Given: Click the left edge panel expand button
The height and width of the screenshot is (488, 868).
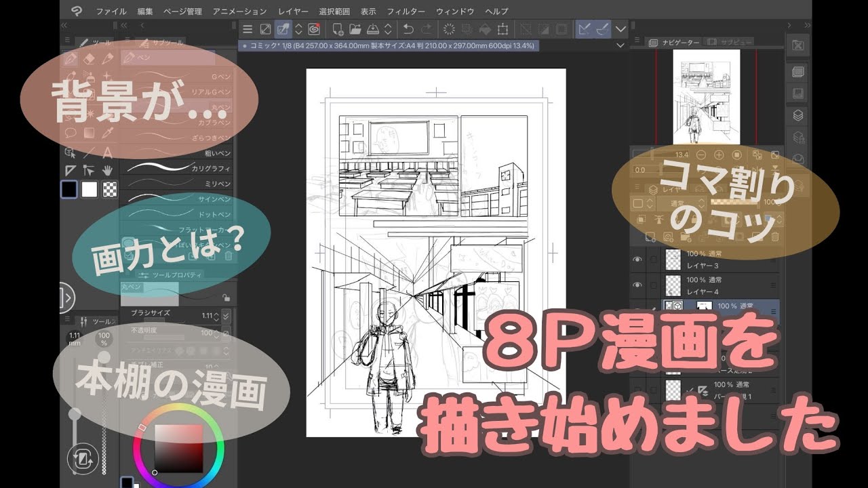Looking at the screenshot, I should click(66, 298).
